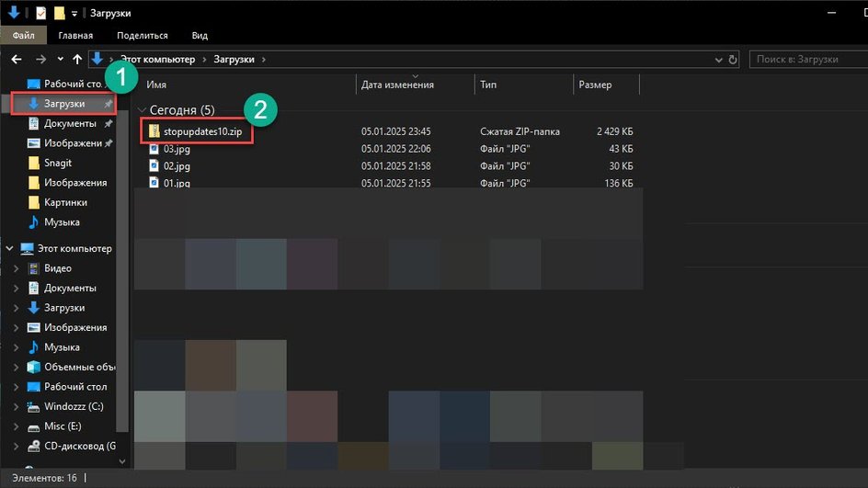
Task: Click 'Элементов: 16' in the status bar
Action: (44, 478)
